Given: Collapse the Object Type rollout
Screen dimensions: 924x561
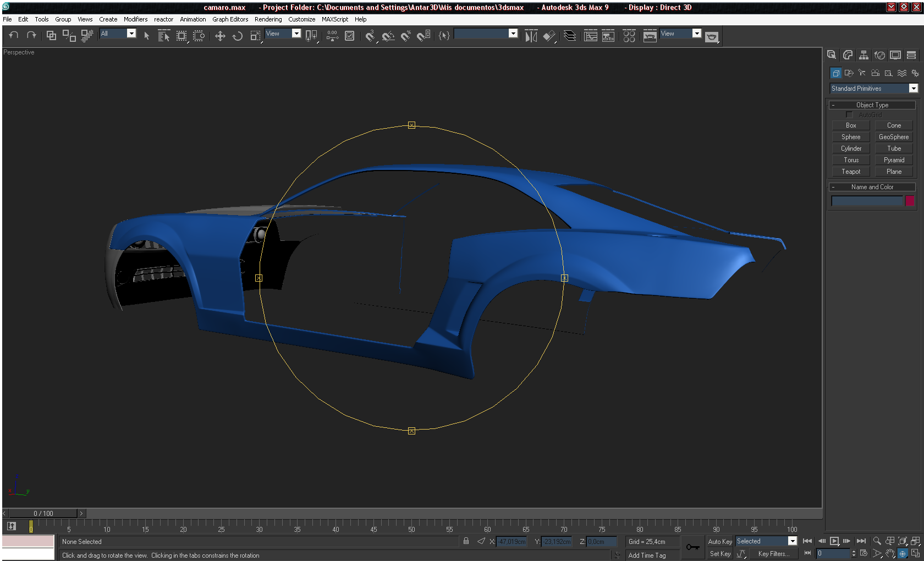Looking at the screenshot, I should pos(872,105).
